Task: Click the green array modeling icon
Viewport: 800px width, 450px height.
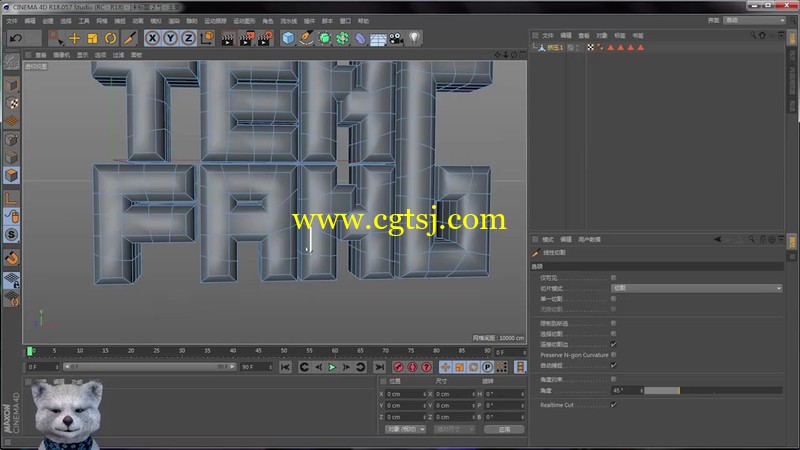Action: (342, 38)
